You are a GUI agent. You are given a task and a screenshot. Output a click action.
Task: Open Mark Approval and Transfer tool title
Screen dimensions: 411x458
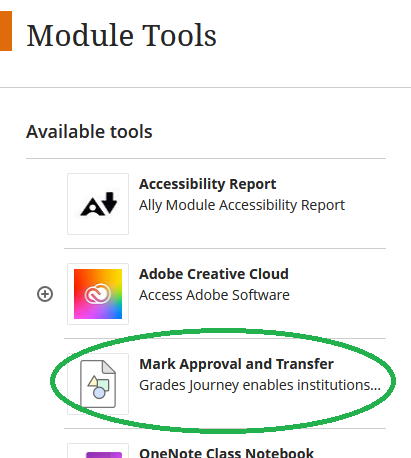tap(236, 364)
